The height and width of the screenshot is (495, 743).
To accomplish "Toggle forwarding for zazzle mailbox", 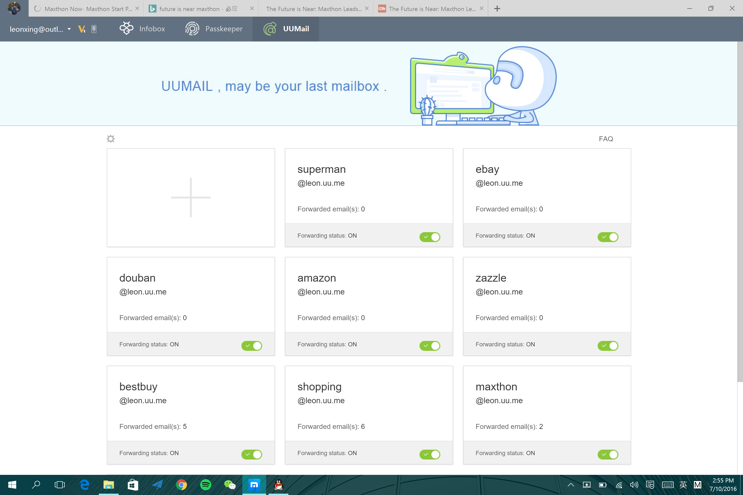I will pyautogui.click(x=608, y=346).
